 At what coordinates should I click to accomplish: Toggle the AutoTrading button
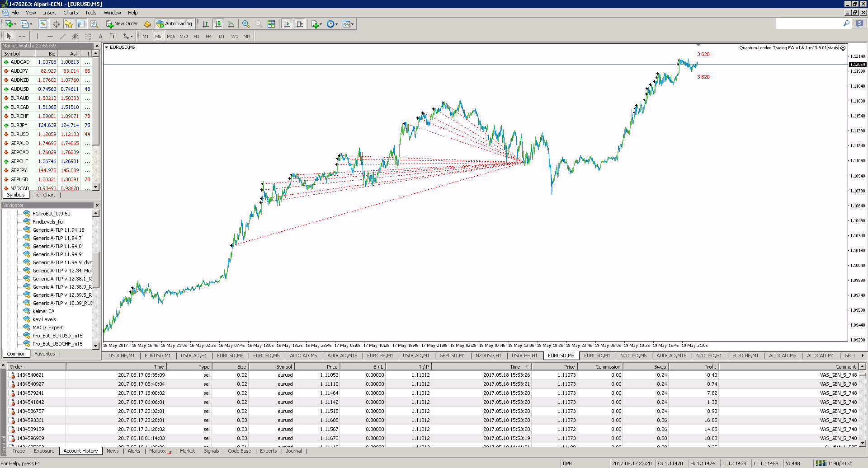point(175,24)
